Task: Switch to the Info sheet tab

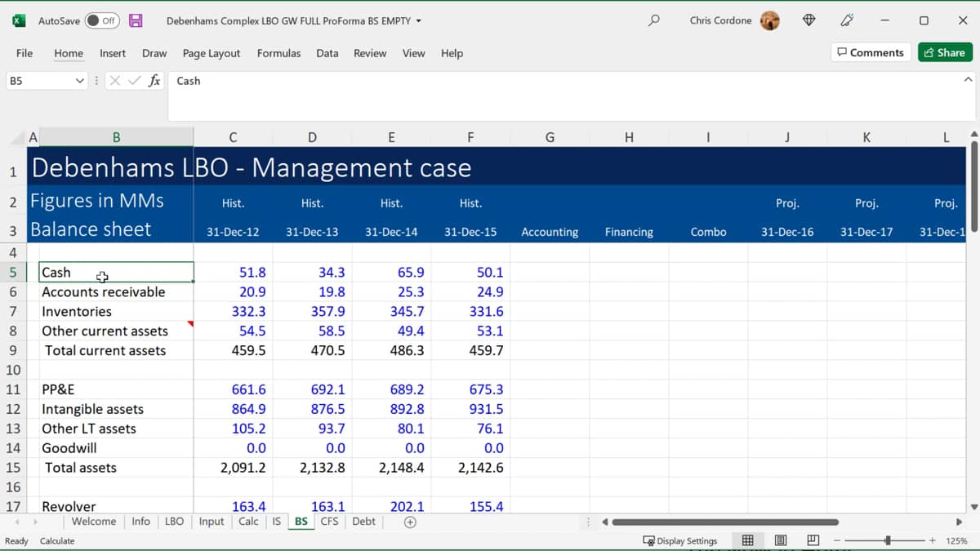Action: (141, 522)
